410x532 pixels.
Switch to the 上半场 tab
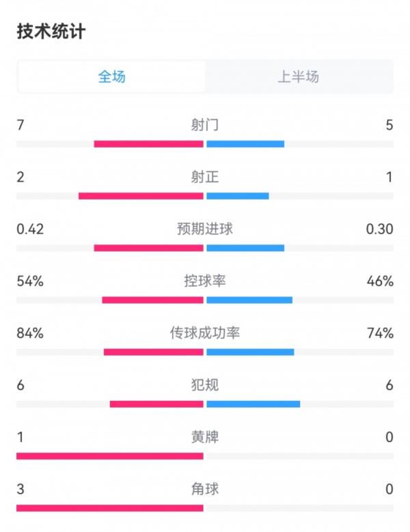tap(298, 76)
